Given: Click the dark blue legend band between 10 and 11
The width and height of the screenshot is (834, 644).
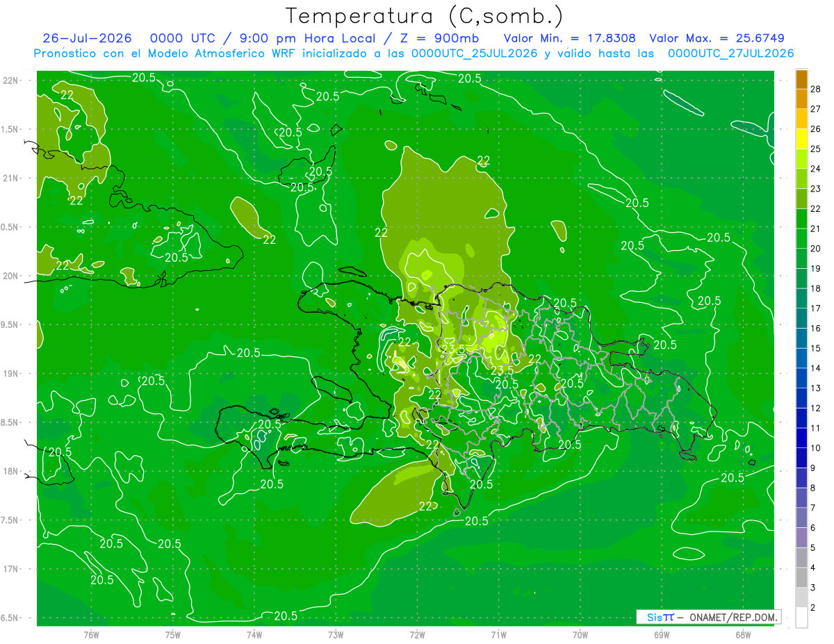Looking at the screenshot, I should (x=801, y=438).
